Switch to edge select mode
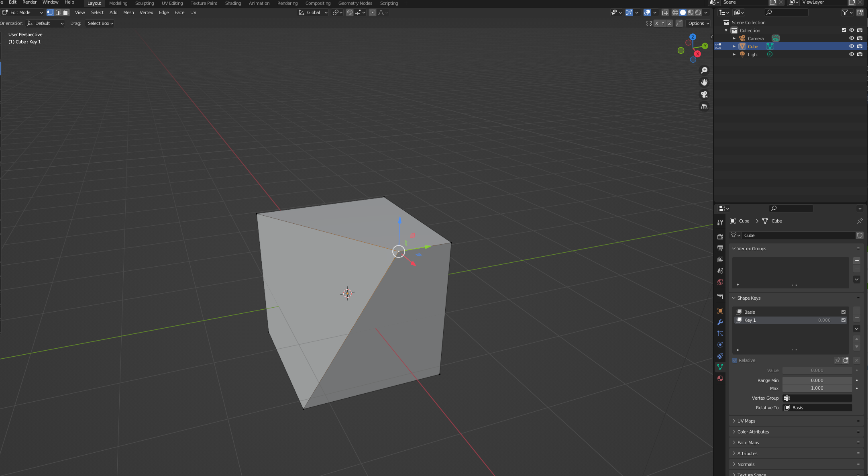This screenshot has width=868, height=476. pos(58,12)
